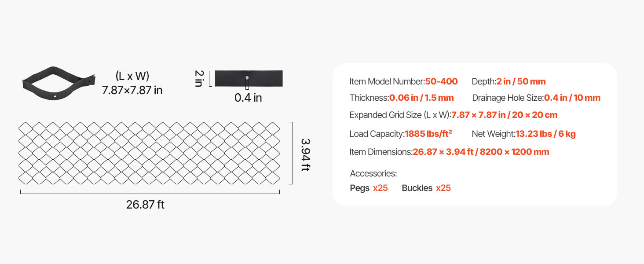Click the flat strip side-view image

tap(249, 78)
